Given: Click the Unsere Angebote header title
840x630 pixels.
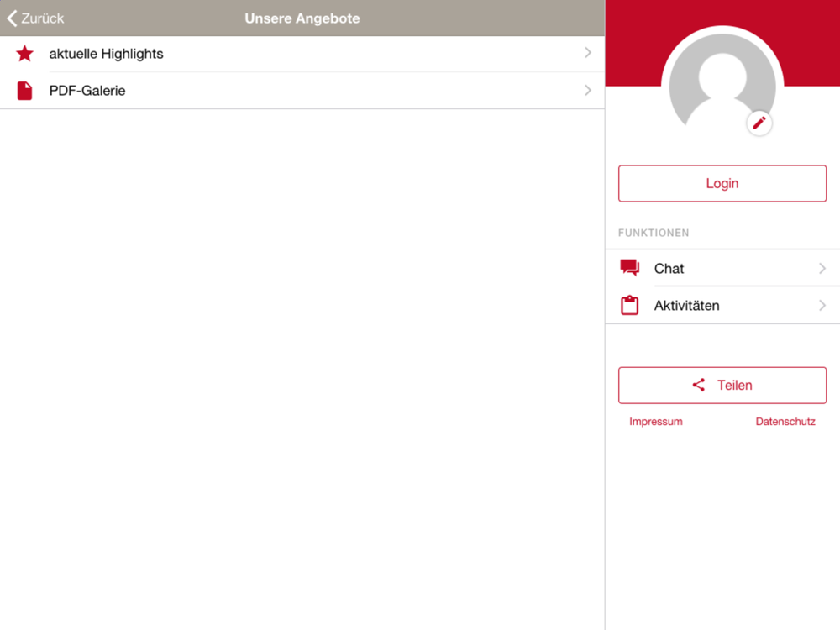Looking at the screenshot, I should [x=302, y=18].
